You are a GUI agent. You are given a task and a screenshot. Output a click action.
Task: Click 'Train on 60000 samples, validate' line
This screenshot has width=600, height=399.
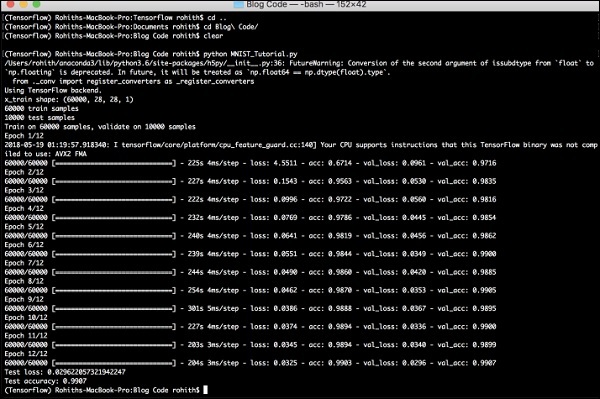click(x=100, y=127)
